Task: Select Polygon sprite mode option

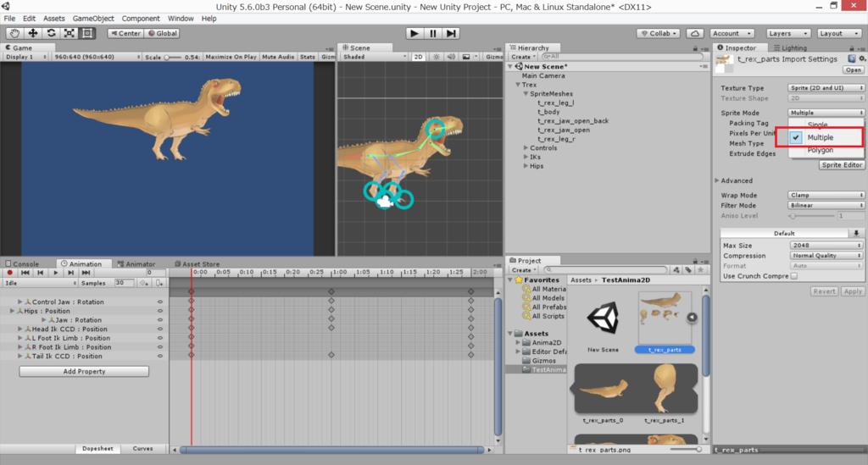Action: [x=820, y=150]
